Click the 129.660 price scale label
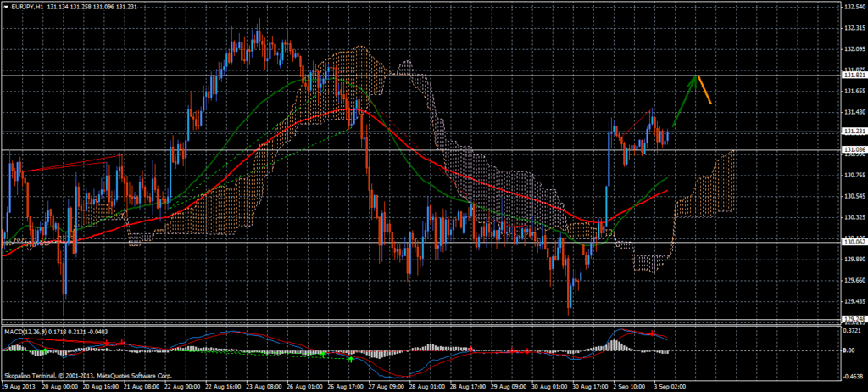The width and height of the screenshot is (868, 392). 854,281
